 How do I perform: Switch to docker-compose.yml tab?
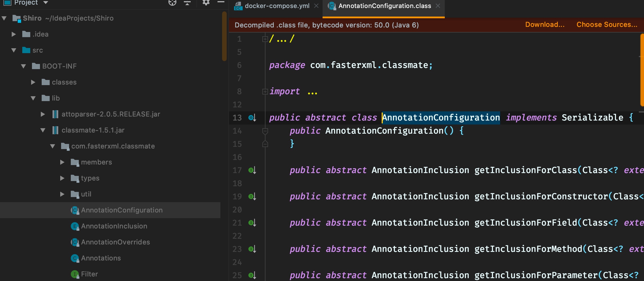tap(277, 6)
